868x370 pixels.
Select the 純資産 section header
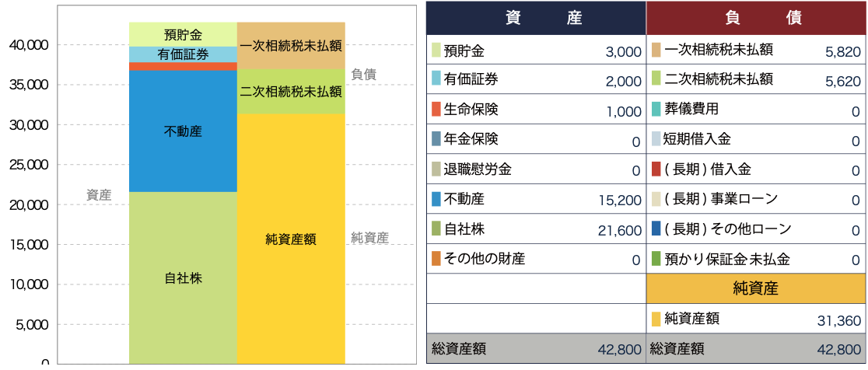756,288
